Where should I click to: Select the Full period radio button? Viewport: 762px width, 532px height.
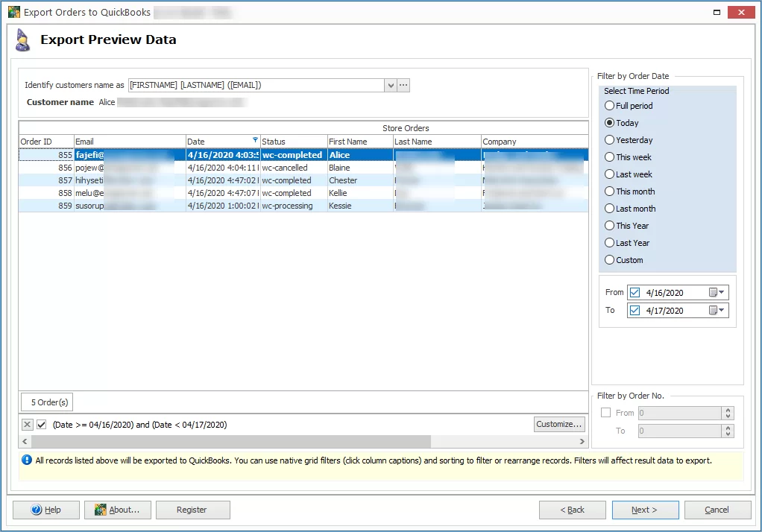[x=608, y=105]
